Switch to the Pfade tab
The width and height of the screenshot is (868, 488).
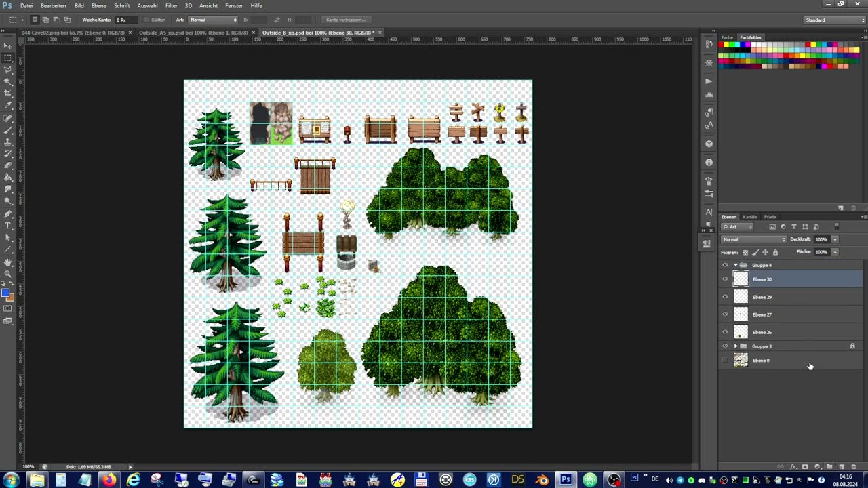[x=770, y=217]
